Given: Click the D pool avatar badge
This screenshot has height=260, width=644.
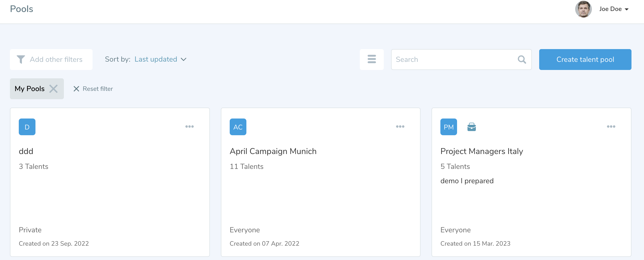Looking at the screenshot, I should click(x=27, y=127).
